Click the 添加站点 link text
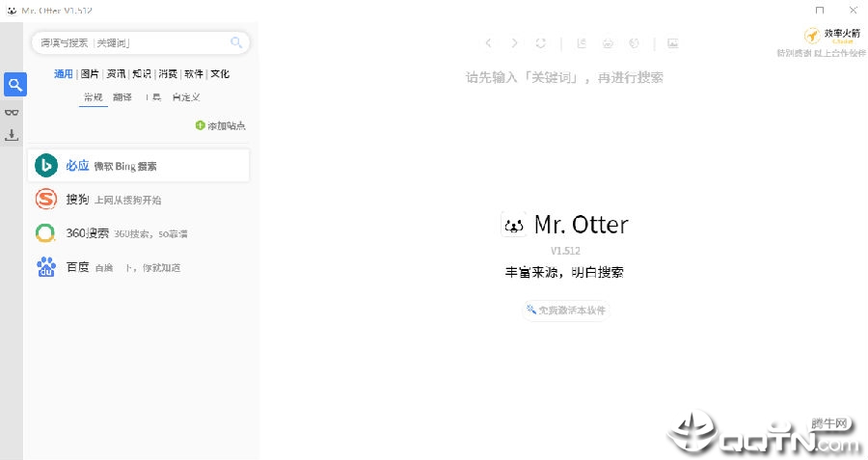868x460 pixels. coord(227,126)
